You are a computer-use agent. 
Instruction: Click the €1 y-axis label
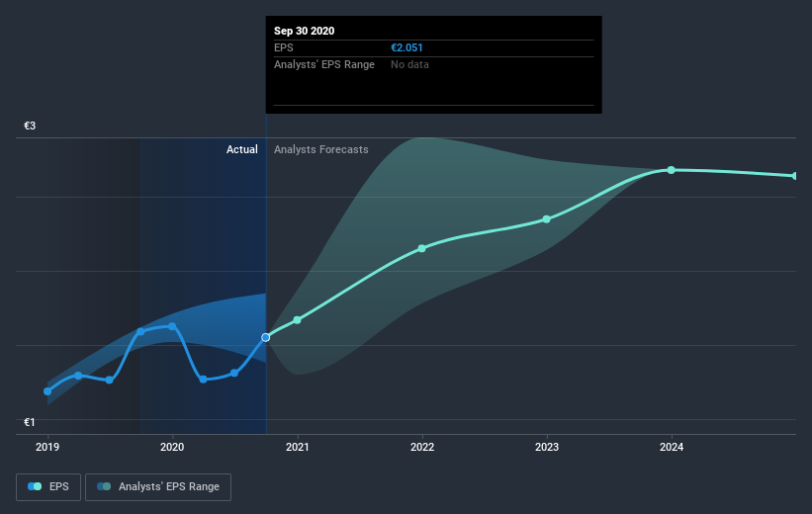point(30,422)
